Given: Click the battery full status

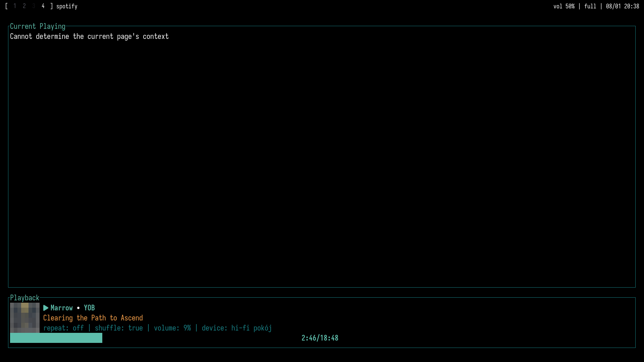Looking at the screenshot, I should tap(590, 6).
